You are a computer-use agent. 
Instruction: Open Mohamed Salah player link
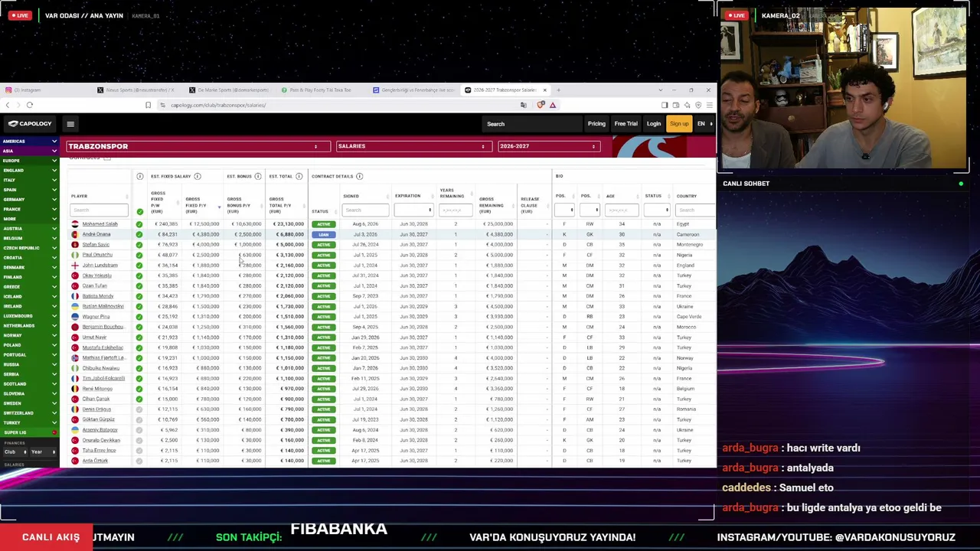[x=100, y=224]
